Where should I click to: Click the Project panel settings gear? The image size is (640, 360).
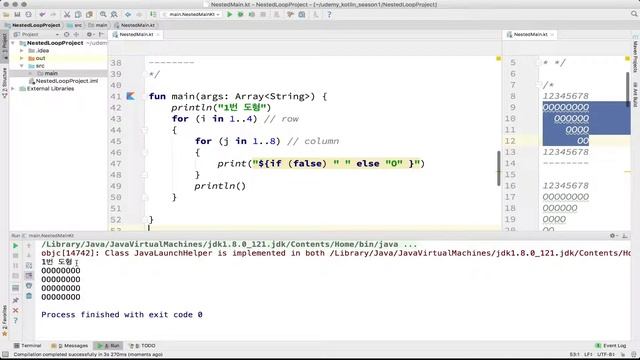(x=89, y=35)
